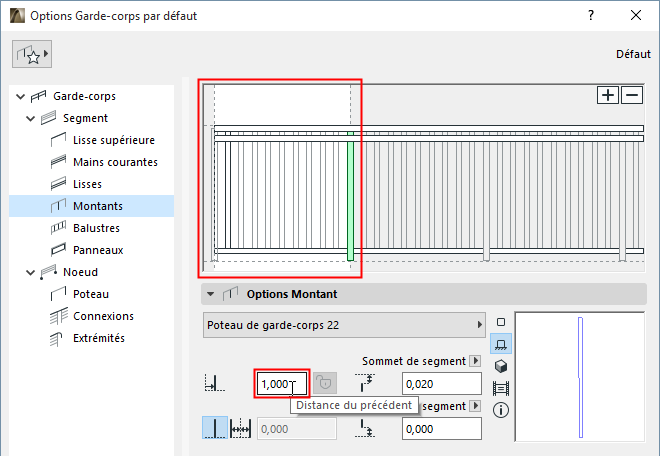Edit the top offset field 0,020

[442, 384]
